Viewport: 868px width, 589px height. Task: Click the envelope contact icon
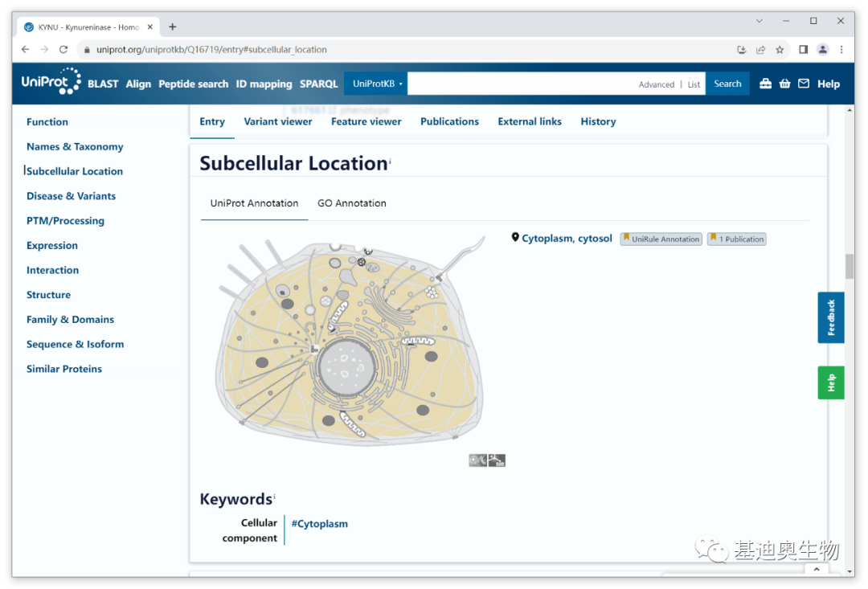click(x=803, y=84)
